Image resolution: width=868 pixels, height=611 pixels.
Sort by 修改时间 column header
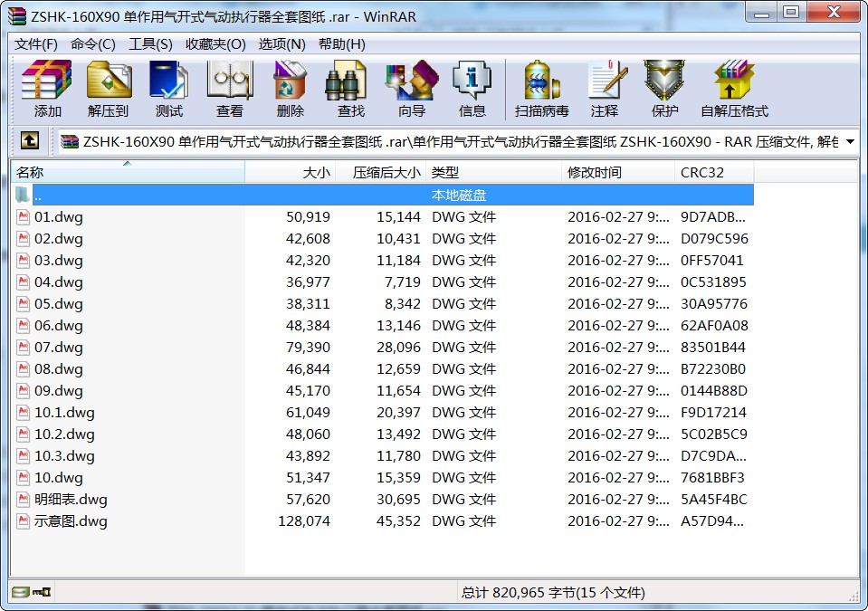coord(618,172)
